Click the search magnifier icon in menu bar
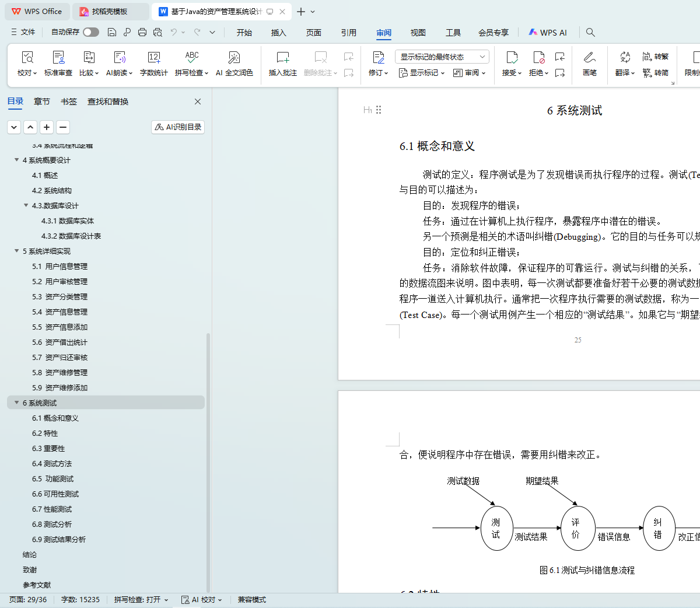Screen dimensions: 700x608 pos(590,32)
